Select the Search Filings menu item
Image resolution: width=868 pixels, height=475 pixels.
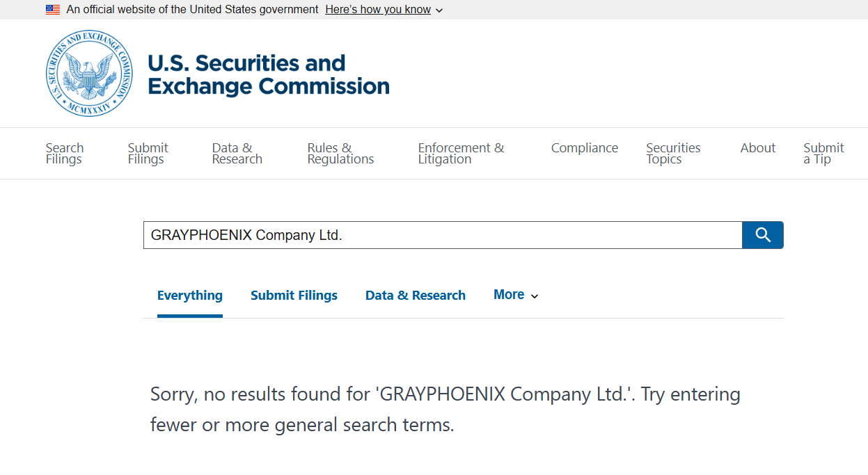coord(64,153)
